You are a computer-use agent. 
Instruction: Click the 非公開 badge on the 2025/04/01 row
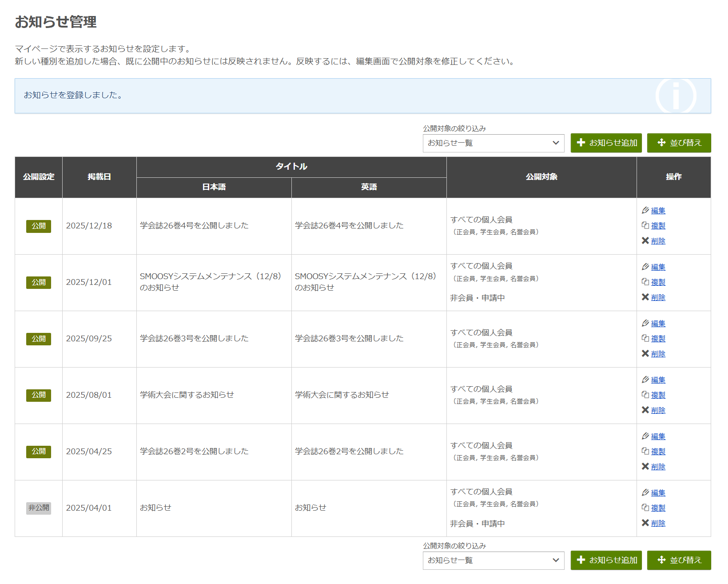pos(39,508)
